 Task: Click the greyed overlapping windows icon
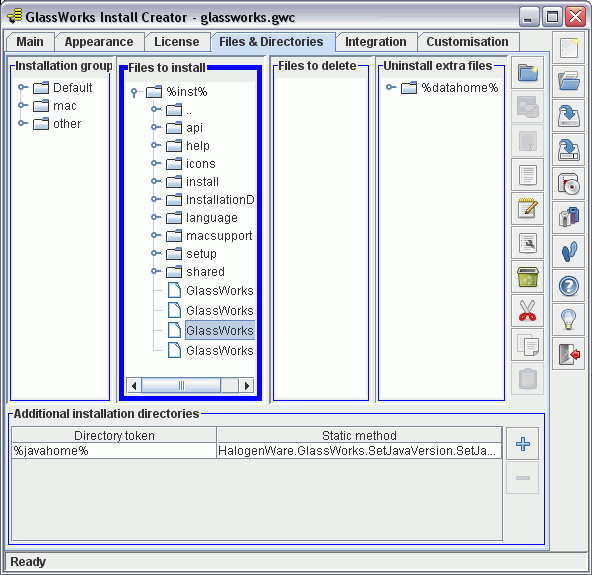pyautogui.click(x=527, y=107)
